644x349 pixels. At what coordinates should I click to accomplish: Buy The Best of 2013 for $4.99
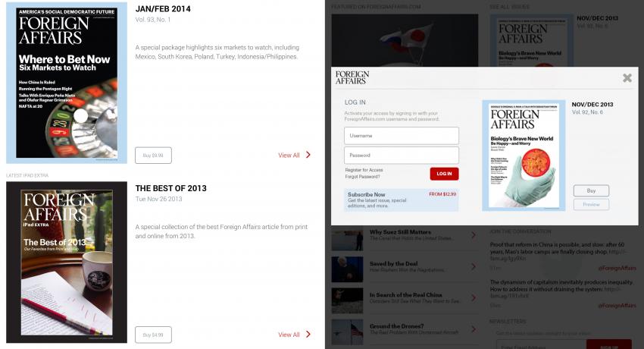click(153, 335)
